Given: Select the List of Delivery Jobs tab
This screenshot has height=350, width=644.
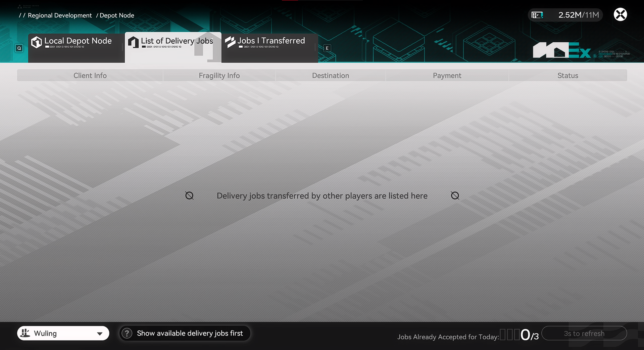Looking at the screenshot, I should [x=173, y=47].
